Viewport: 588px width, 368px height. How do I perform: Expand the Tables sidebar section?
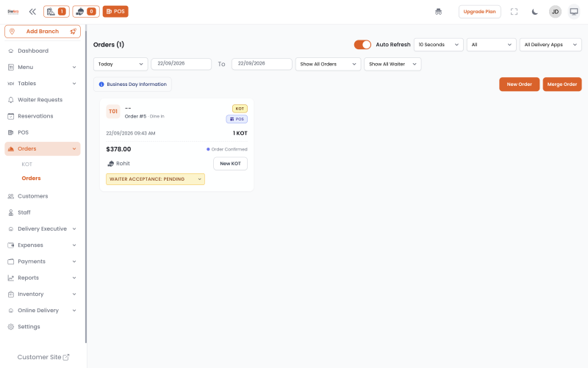(x=43, y=84)
